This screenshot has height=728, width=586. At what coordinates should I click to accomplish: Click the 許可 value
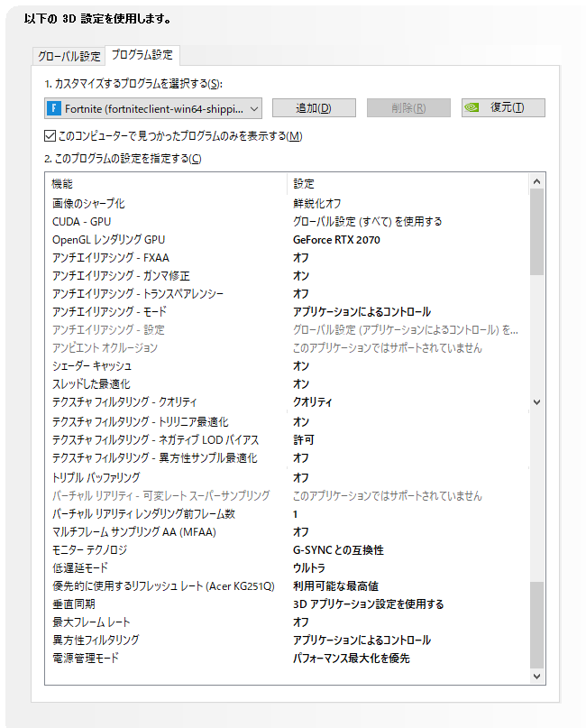(x=304, y=439)
